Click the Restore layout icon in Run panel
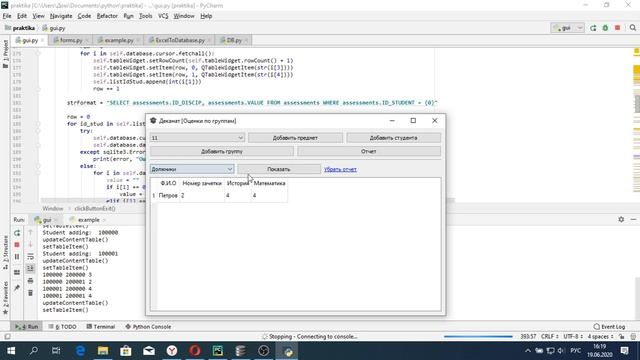Screen dimensions: 640x360 [17, 272]
